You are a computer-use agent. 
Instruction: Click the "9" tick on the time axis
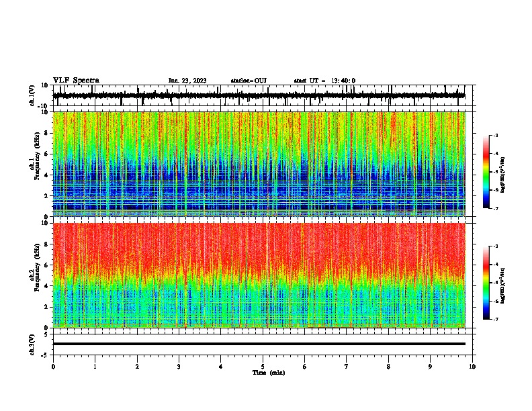point(430,367)
